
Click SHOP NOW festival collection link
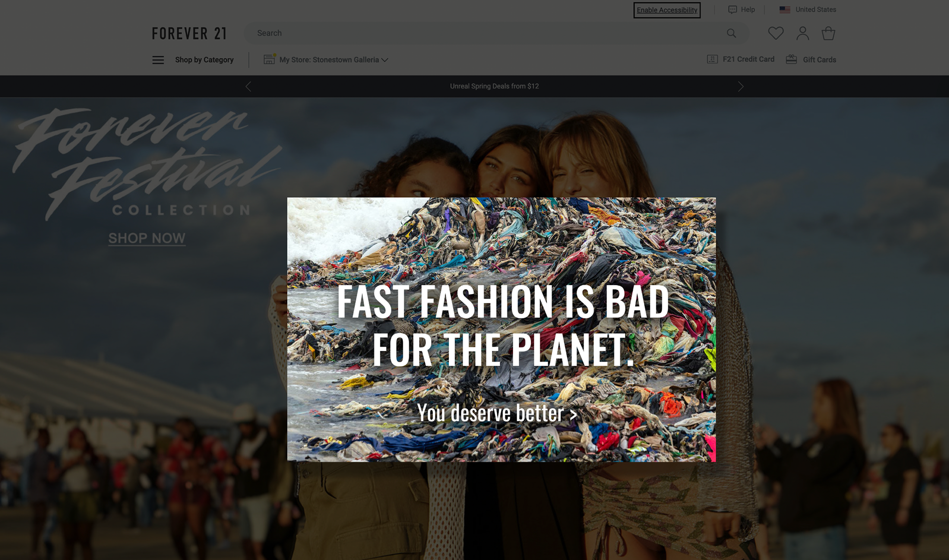(x=147, y=238)
